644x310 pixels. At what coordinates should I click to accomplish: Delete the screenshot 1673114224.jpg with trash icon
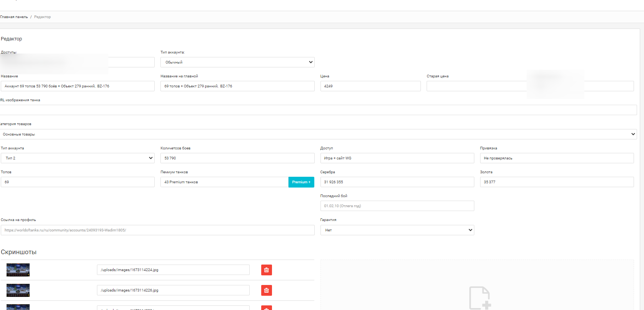point(266,270)
